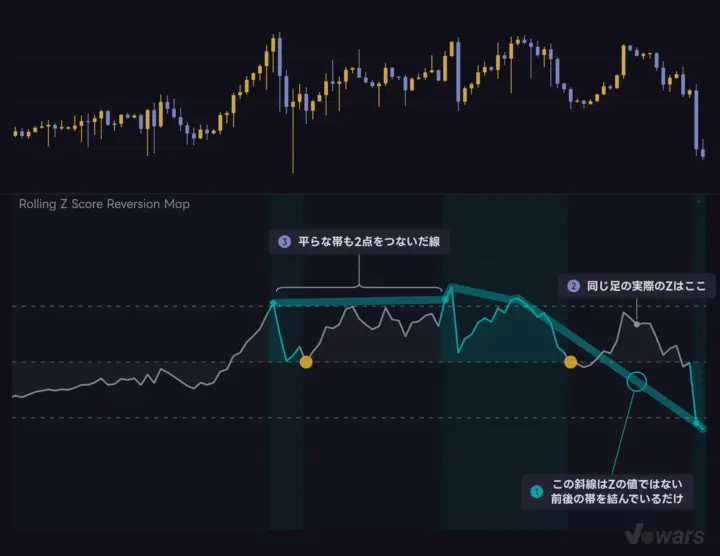This screenshot has width=720, height=556.
Task: Click the lower dashed threshold line
Action: point(359,418)
